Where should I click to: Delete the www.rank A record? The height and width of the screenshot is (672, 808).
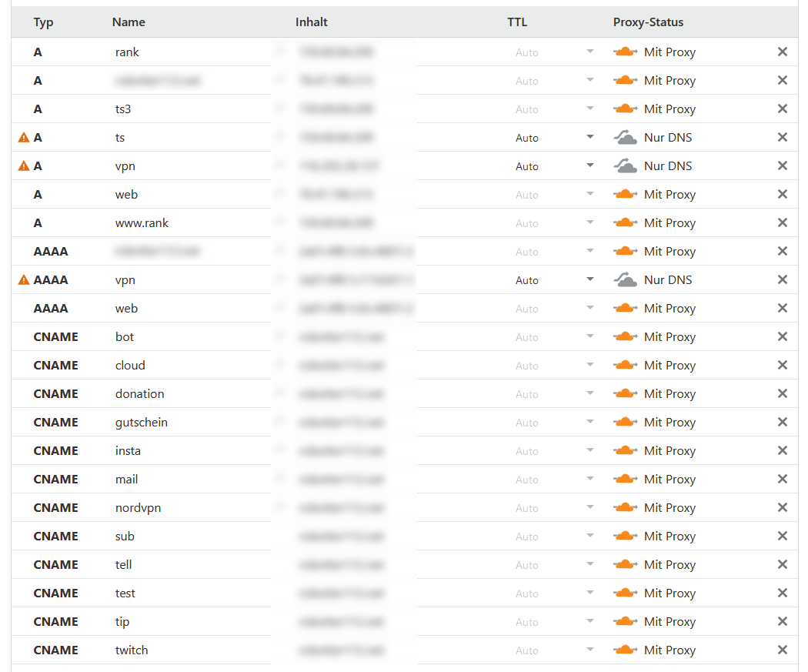click(782, 223)
